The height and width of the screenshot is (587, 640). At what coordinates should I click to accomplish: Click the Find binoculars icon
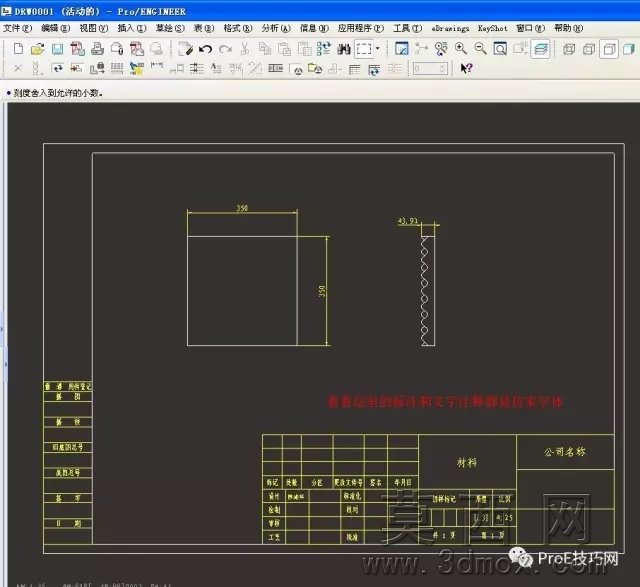tap(344, 49)
